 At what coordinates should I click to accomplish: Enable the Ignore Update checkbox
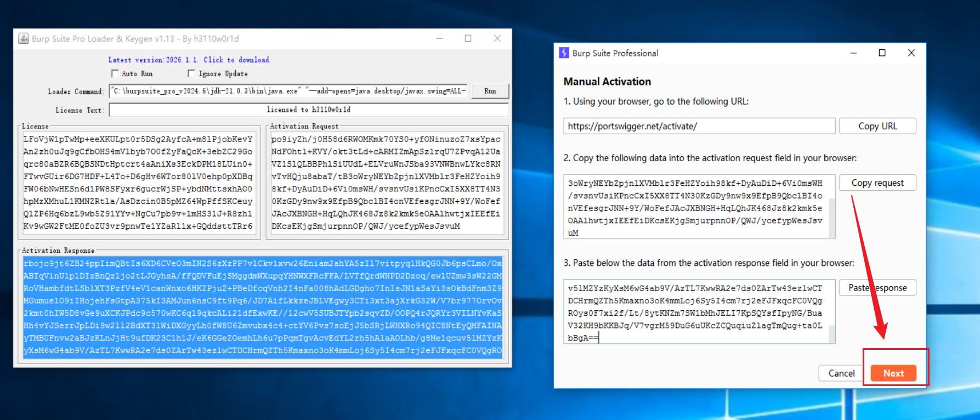tap(191, 73)
